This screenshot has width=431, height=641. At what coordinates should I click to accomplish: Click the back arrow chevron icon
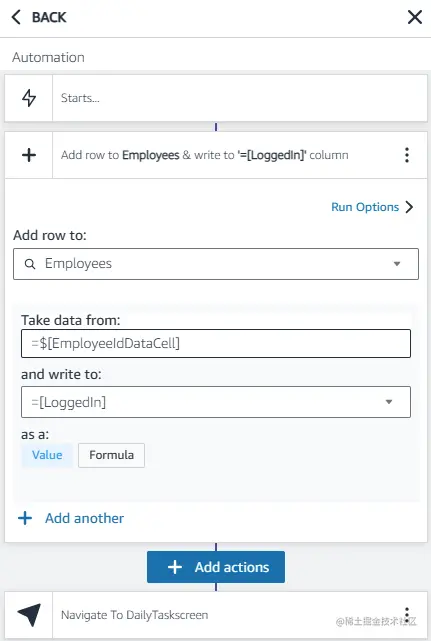16,17
